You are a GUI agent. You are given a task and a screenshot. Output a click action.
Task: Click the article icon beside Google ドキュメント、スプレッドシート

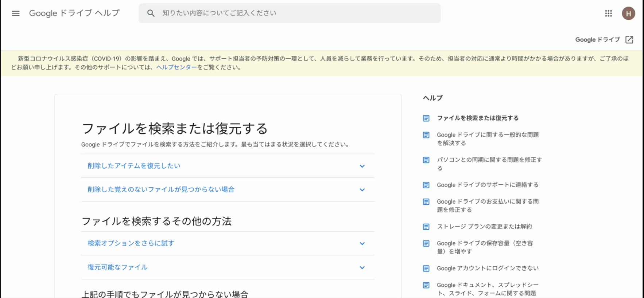click(426, 285)
